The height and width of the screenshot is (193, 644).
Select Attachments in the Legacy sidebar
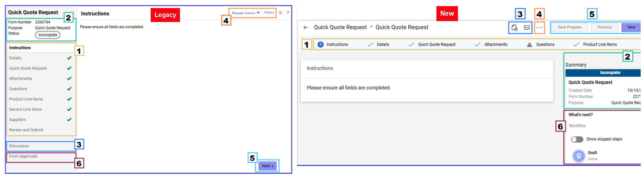click(41, 78)
